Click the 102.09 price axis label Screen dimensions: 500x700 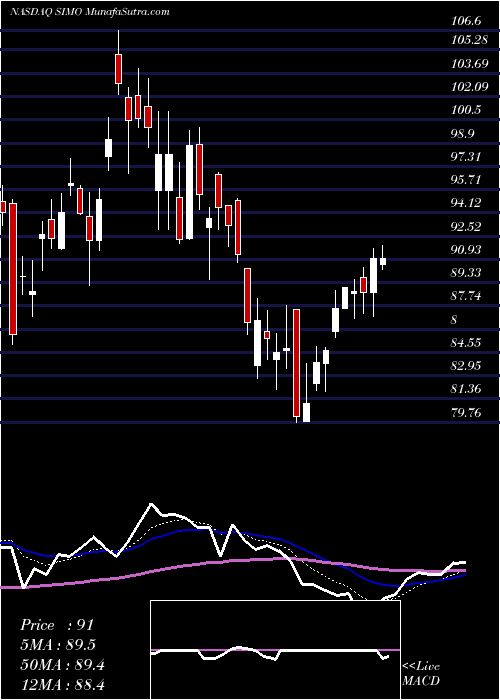pyautogui.click(x=470, y=87)
